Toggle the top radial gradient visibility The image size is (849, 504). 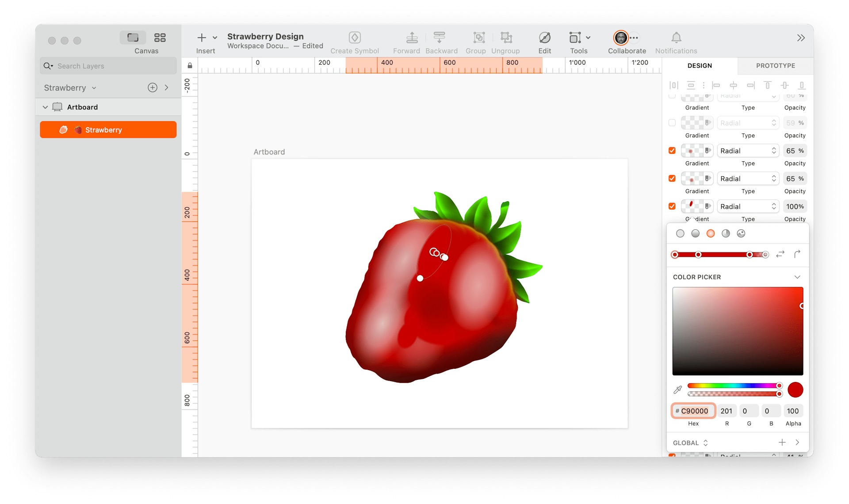[672, 95]
